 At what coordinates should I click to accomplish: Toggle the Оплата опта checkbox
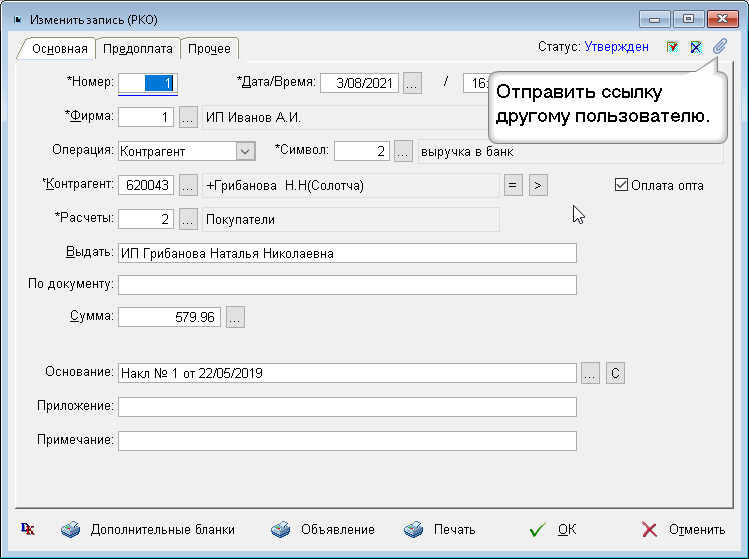point(621,185)
